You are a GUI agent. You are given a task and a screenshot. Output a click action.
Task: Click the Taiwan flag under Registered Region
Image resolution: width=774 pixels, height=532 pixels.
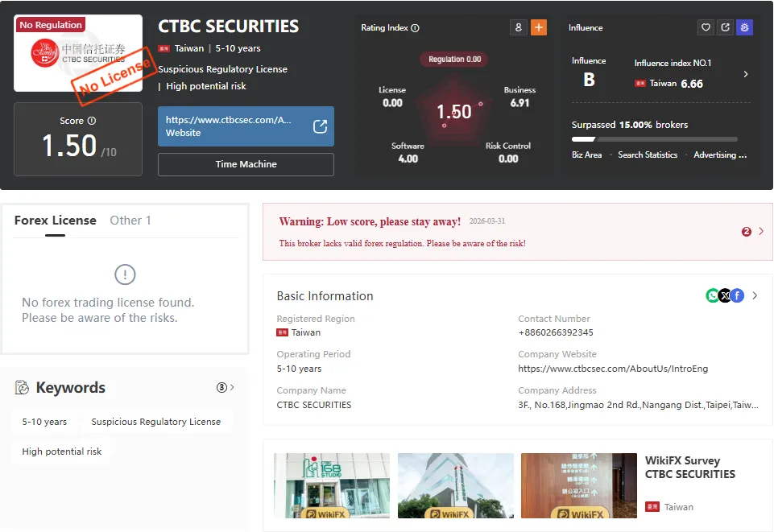tap(283, 332)
